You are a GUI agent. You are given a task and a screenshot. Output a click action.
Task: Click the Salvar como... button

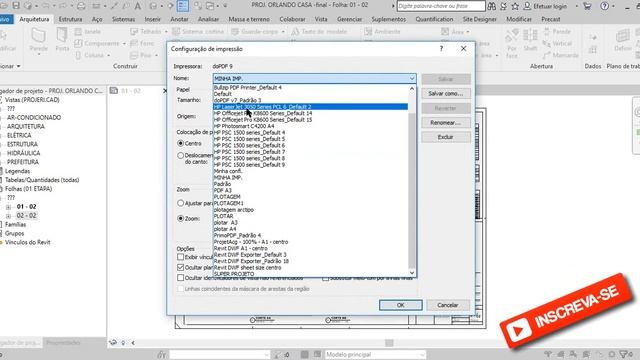446,93
